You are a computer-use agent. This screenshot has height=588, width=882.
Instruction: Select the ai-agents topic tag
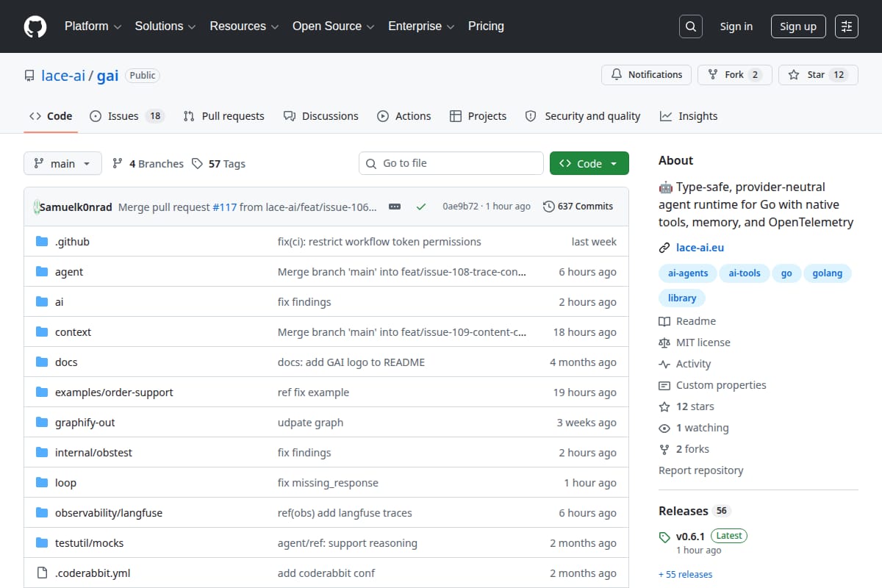(688, 273)
